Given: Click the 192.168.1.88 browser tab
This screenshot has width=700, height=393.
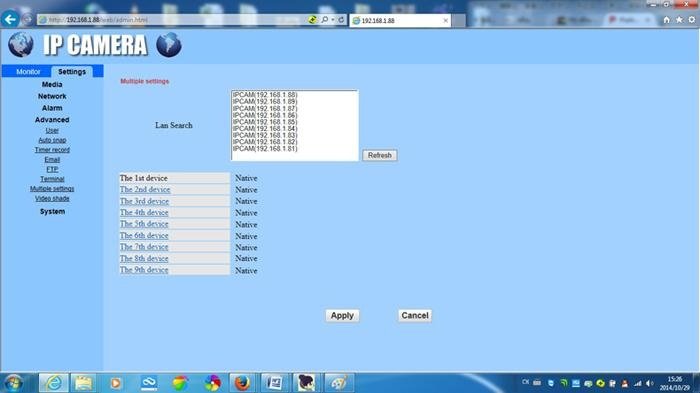Looking at the screenshot, I should point(400,21).
